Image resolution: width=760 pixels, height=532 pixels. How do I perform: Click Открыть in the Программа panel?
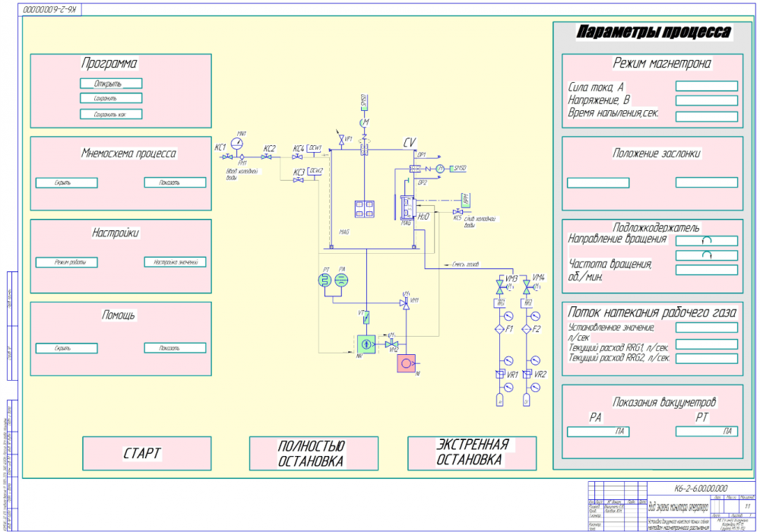point(111,84)
